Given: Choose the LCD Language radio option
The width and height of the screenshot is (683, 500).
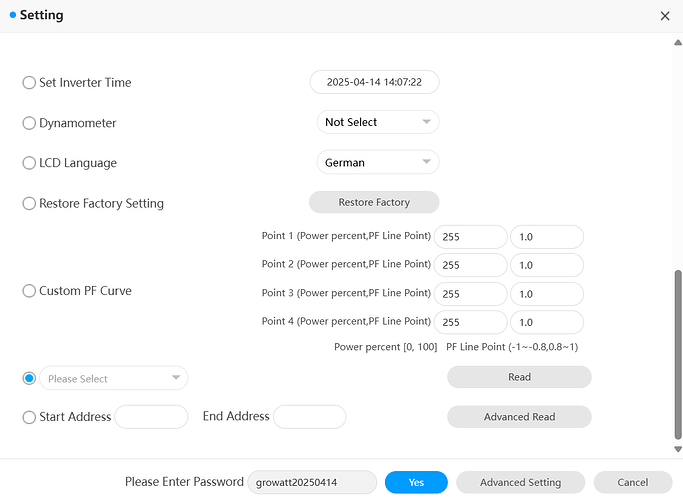Looking at the screenshot, I should pos(29,163).
